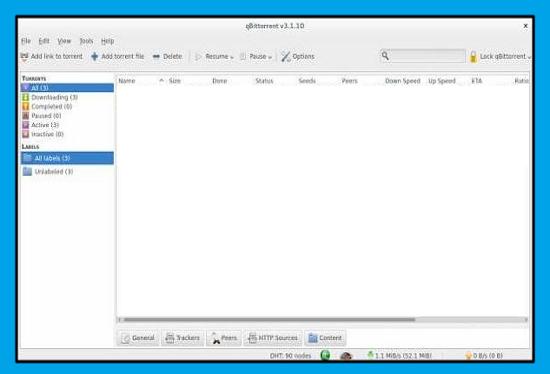Click the Add torrent file plus icon

94,56
